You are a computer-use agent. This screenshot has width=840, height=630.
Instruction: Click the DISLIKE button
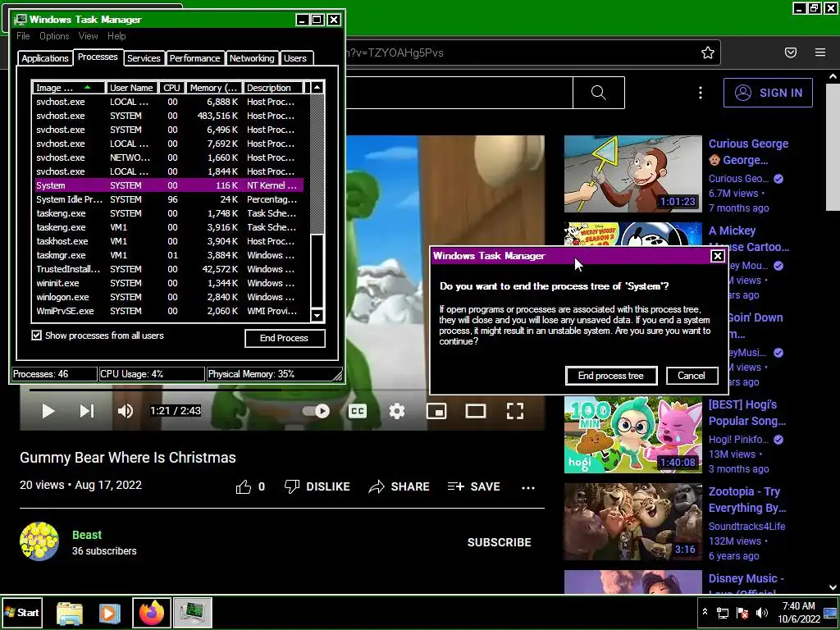(317, 486)
